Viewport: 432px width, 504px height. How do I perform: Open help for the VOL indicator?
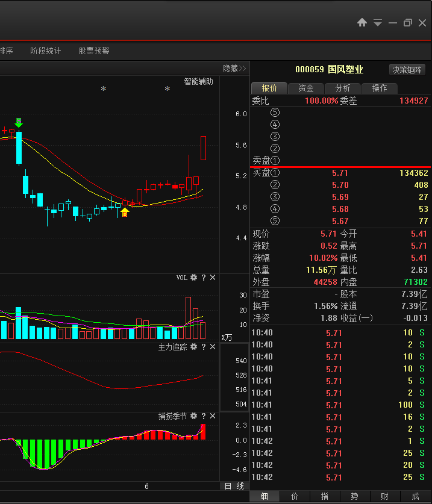point(204,278)
